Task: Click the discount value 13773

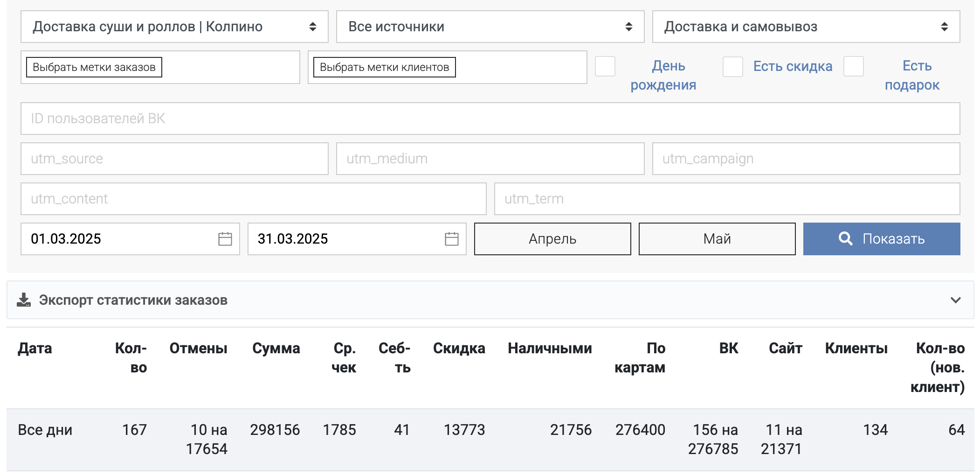Action: 464,430
